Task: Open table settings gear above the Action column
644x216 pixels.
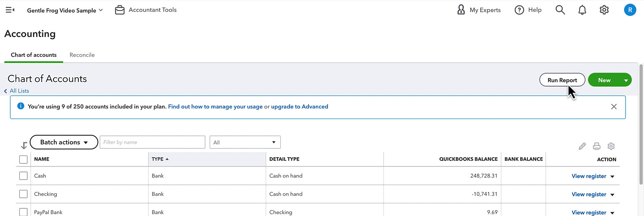Action: pyautogui.click(x=611, y=146)
